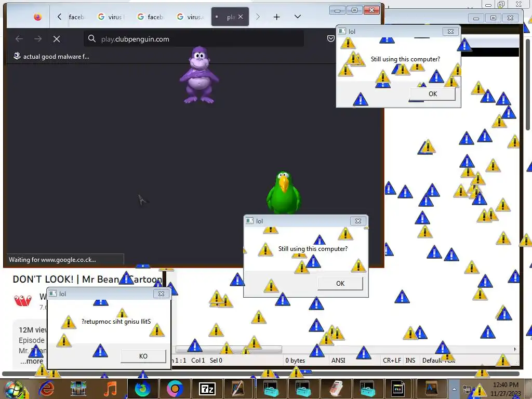The height and width of the screenshot is (399, 532).
Task: Go forward in the browser
Action: 38,39
